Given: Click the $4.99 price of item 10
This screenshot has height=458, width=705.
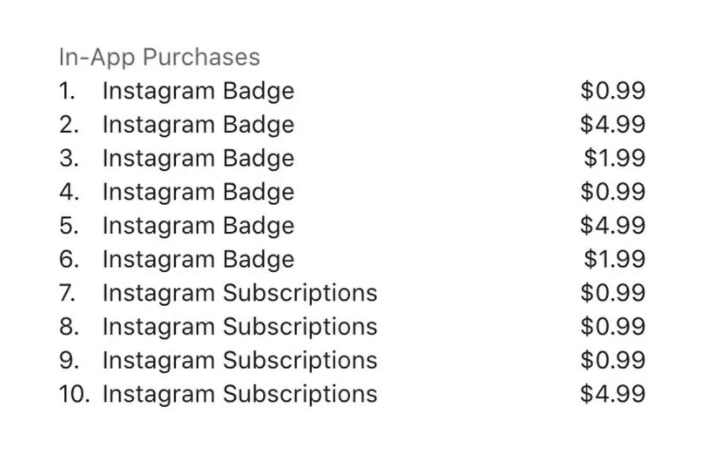Looking at the screenshot, I should click(x=613, y=394).
